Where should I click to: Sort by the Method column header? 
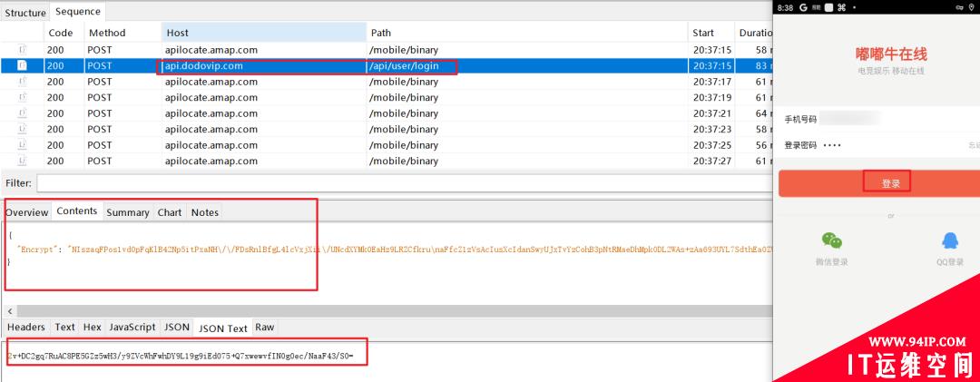click(x=107, y=33)
